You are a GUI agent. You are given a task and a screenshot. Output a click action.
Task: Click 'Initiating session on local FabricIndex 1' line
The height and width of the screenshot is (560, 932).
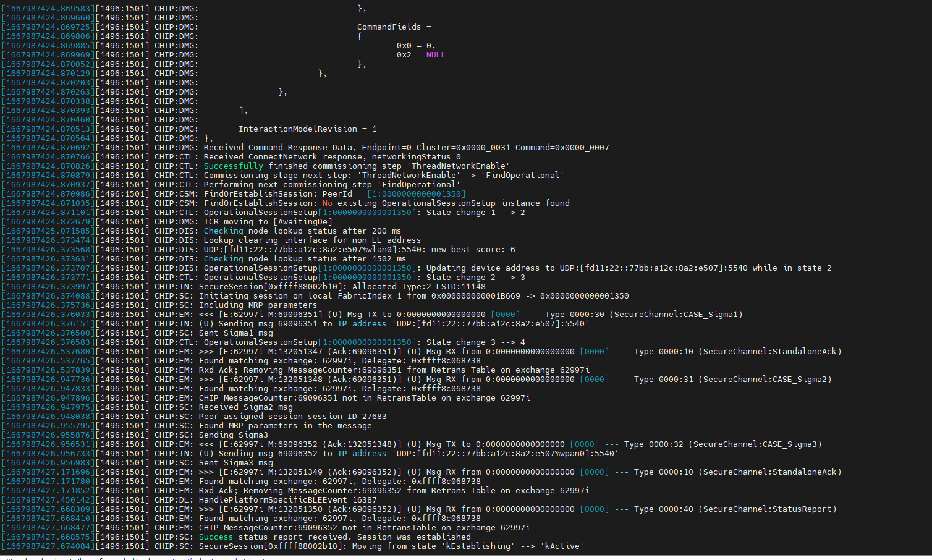point(414,296)
